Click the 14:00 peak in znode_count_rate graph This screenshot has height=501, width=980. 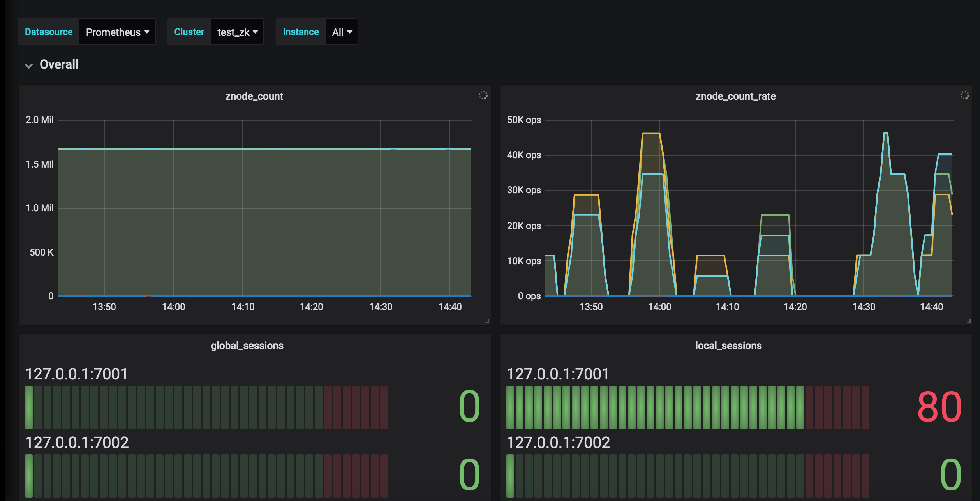point(651,134)
